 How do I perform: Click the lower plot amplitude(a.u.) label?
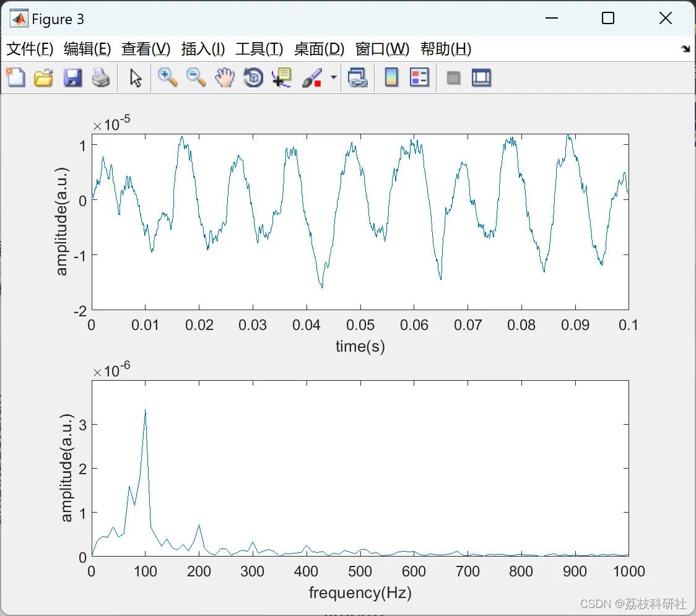tap(66, 468)
